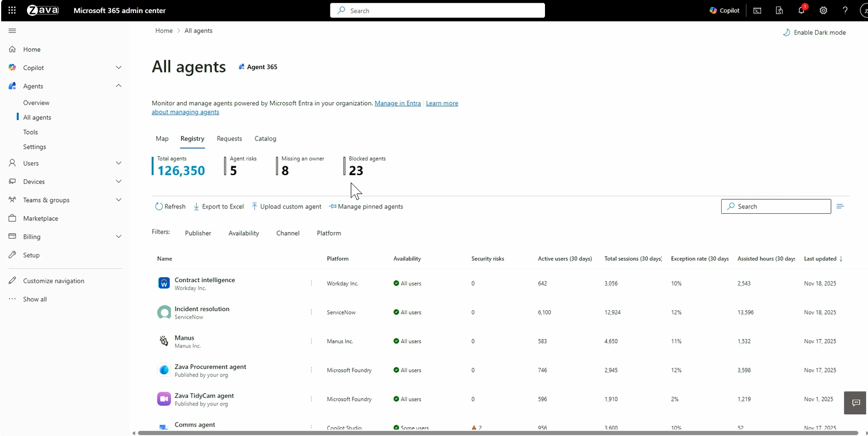Image resolution: width=868 pixels, height=436 pixels.
Task: Enable Dark mode toggle
Action: [x=815, y=32]
